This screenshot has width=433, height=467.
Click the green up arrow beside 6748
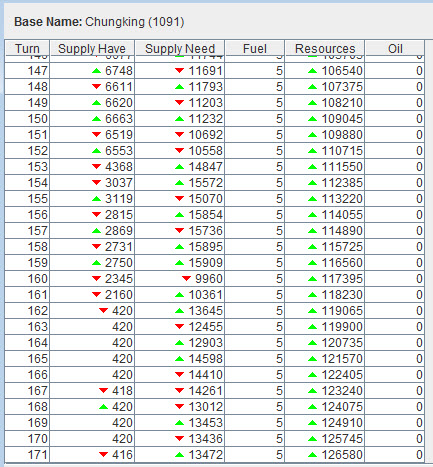pos(96,71)
